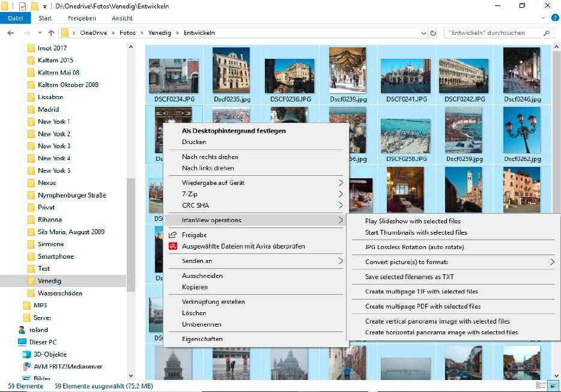Screen dimensions: 561x392
Task: Select the Sils Maria, August 2009 folder
Action: [x=71, y=232]
